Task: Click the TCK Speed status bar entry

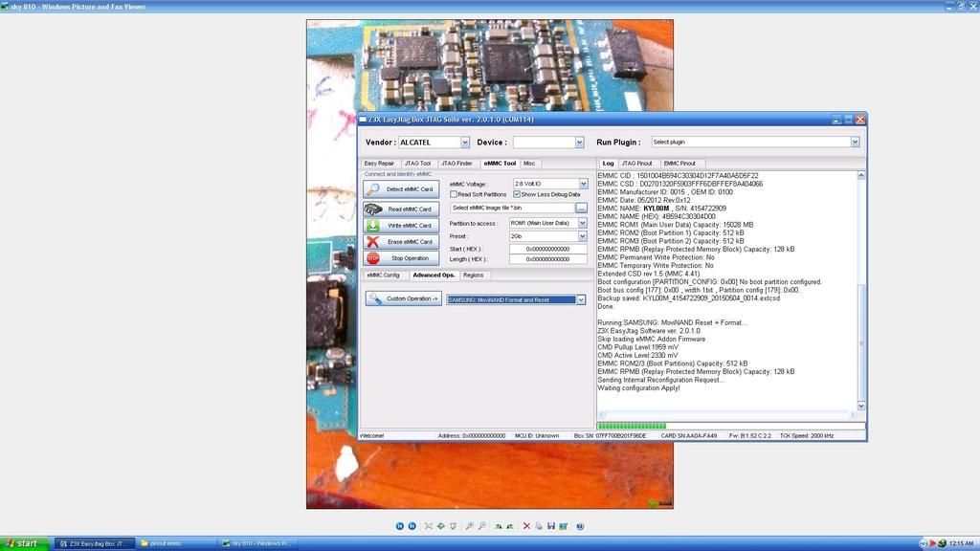Action: [806, 436]
